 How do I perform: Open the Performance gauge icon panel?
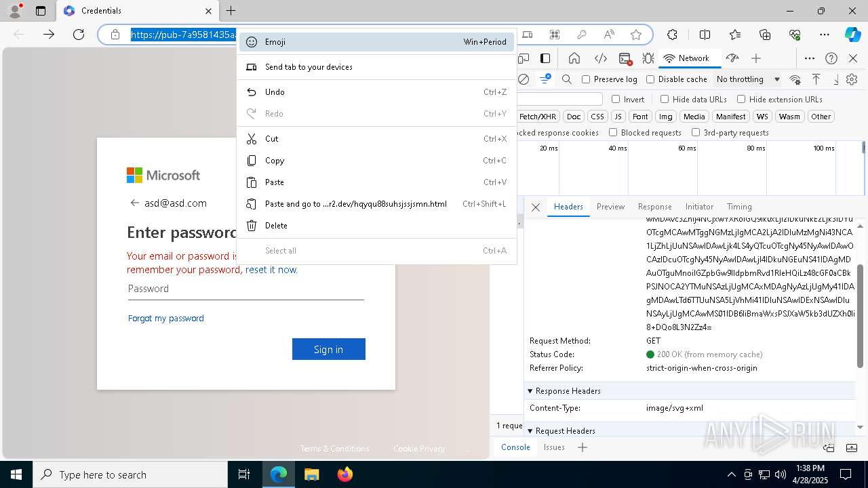[x=732, y=58]
